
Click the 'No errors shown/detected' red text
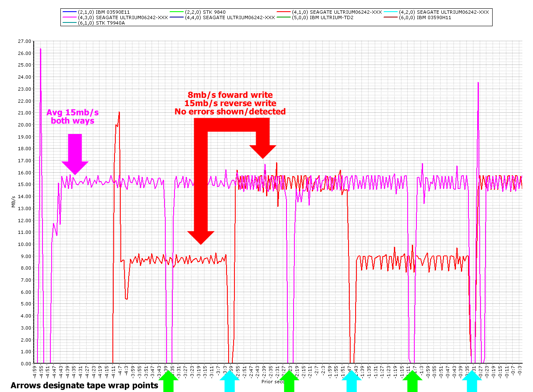pyautogui.click(x=230, y=112)
